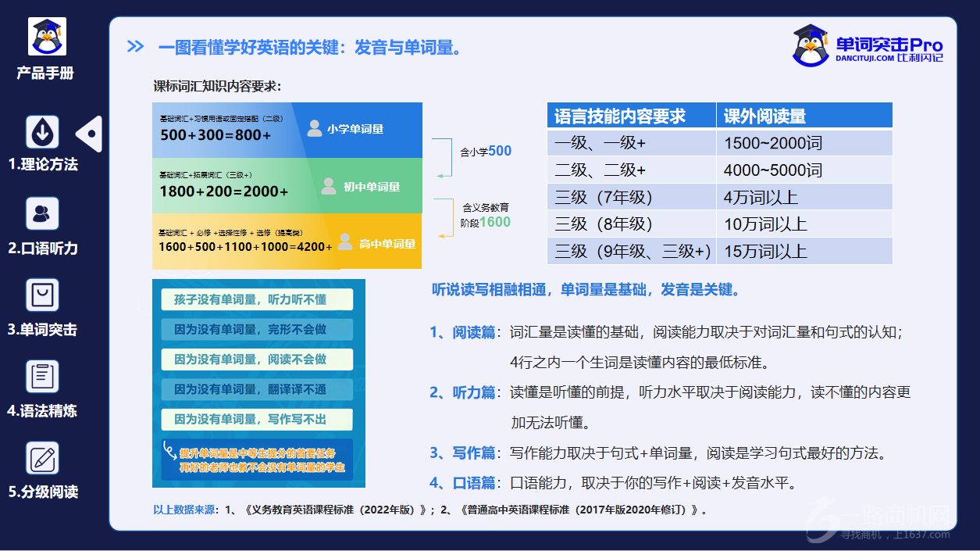This screenshot has height=551, width=980.
Task: Select the 口语听力 people icon
Action: 42,213
